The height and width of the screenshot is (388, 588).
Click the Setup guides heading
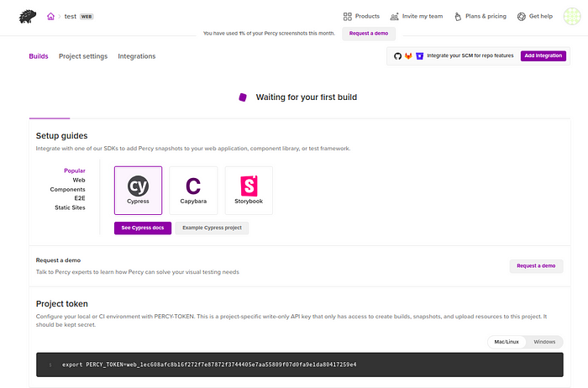pyautogui.click(x=61, y=136)
